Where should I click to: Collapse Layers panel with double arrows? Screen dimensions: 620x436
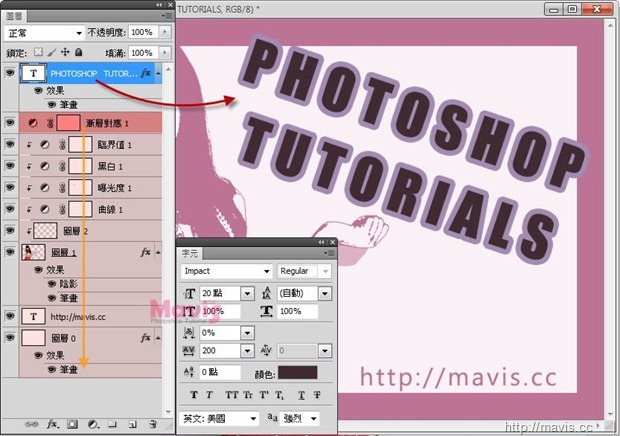tap(159, 5)
